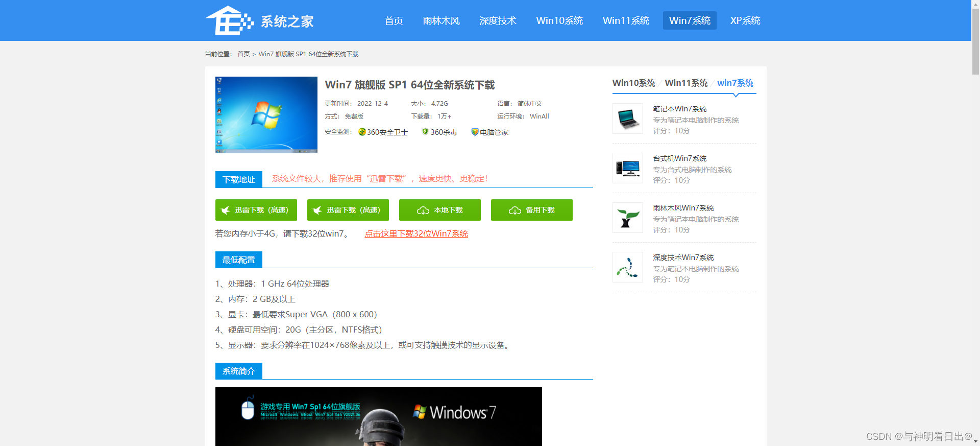
Task: Open the 深度技术Win7系统 title link
Action: (x=683, y=257)
